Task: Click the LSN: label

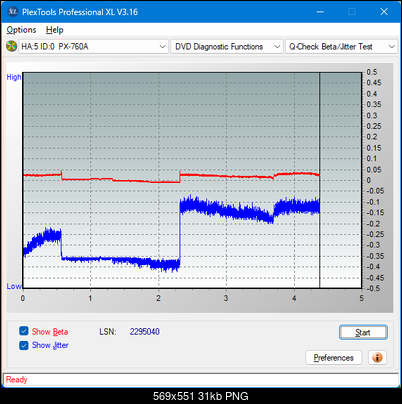Action: (108, 332)
